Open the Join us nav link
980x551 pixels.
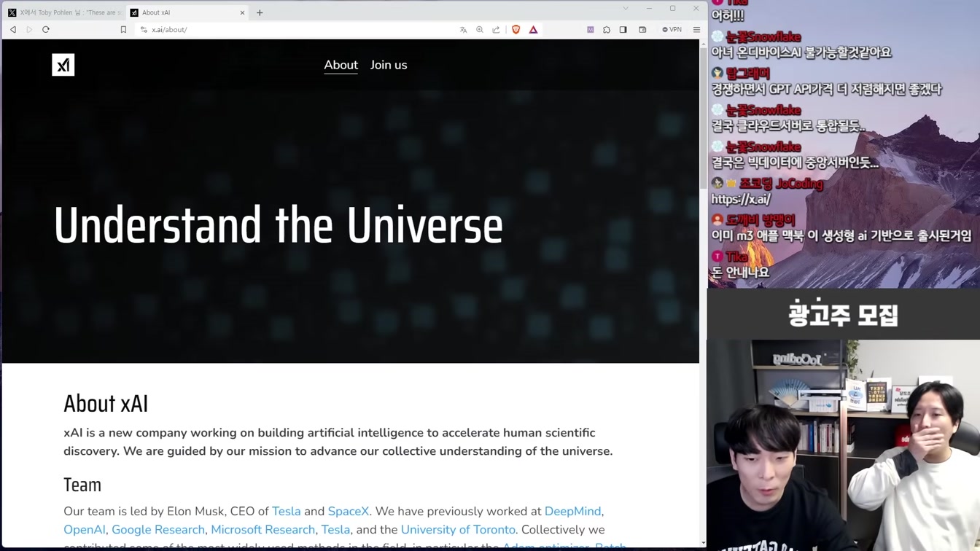389,65
